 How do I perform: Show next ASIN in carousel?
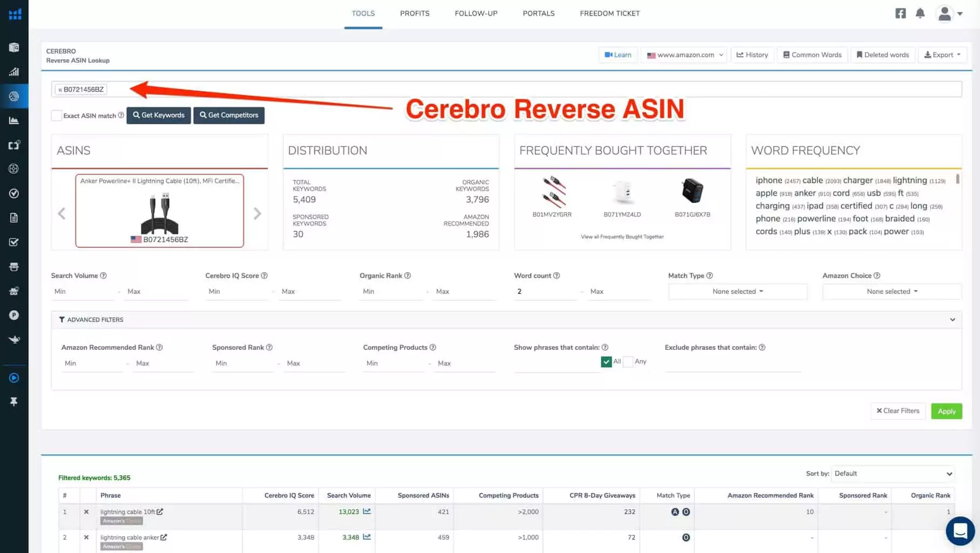pyautogui.click(x=258, y=214)
